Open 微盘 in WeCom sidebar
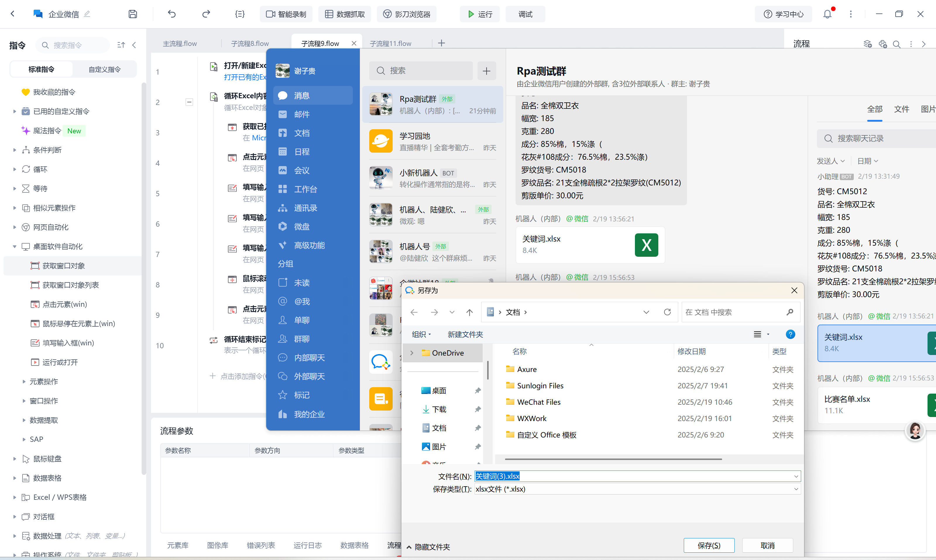This screenshot has height=560, width=936. (301, 226)
